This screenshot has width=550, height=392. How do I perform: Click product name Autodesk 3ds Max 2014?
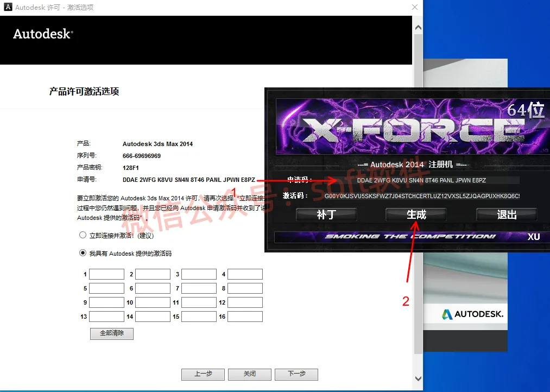(157, 144)
